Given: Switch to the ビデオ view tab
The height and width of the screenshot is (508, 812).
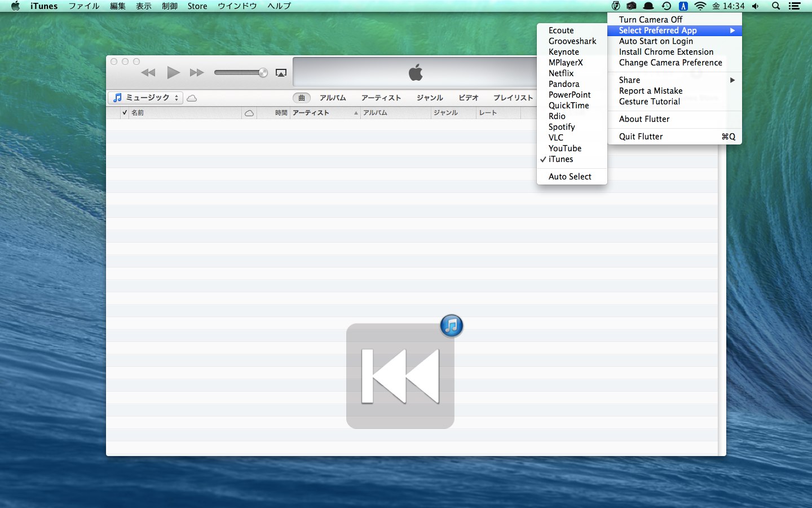Looking at the screenshot, I should (469, 98).
